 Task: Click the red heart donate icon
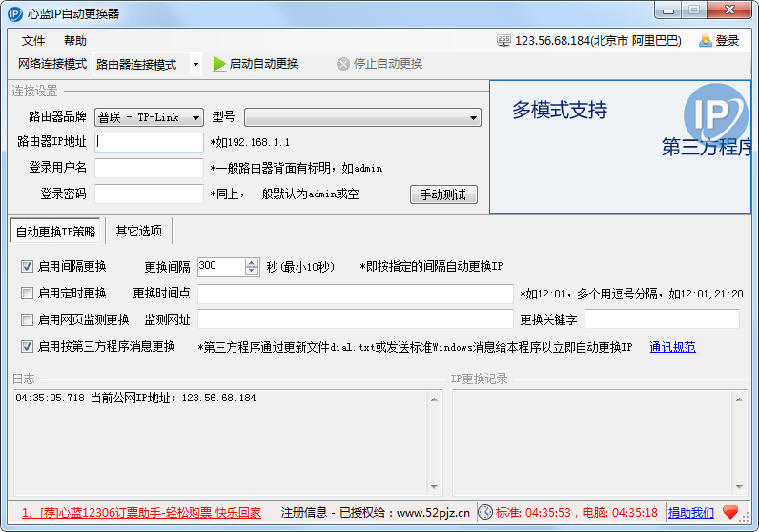tap(730, 512)
